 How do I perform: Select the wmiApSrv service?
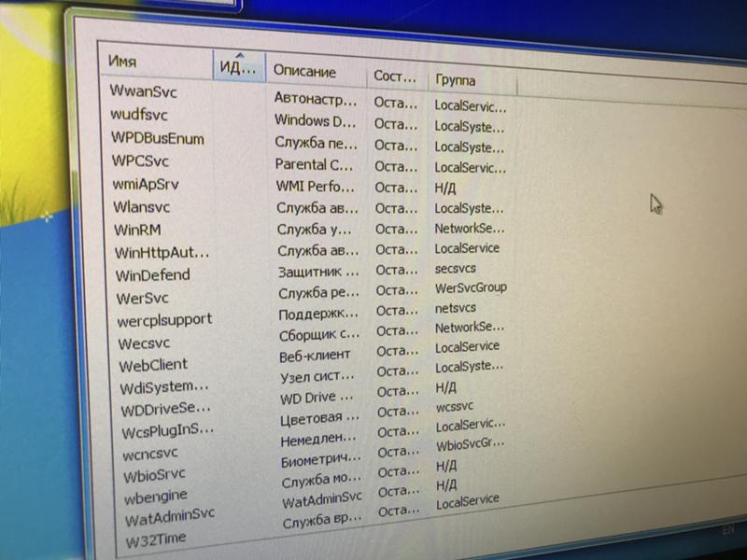pos(146,184)
